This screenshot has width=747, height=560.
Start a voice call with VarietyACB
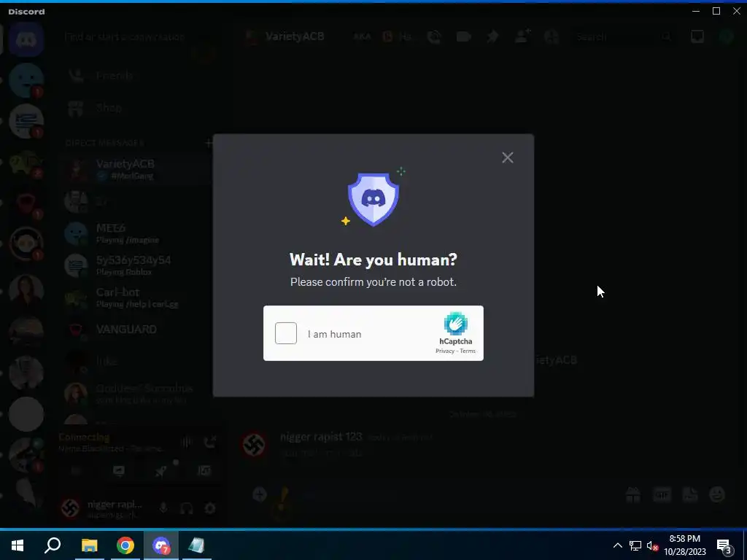pyautogui.click(x=434, y=36)
